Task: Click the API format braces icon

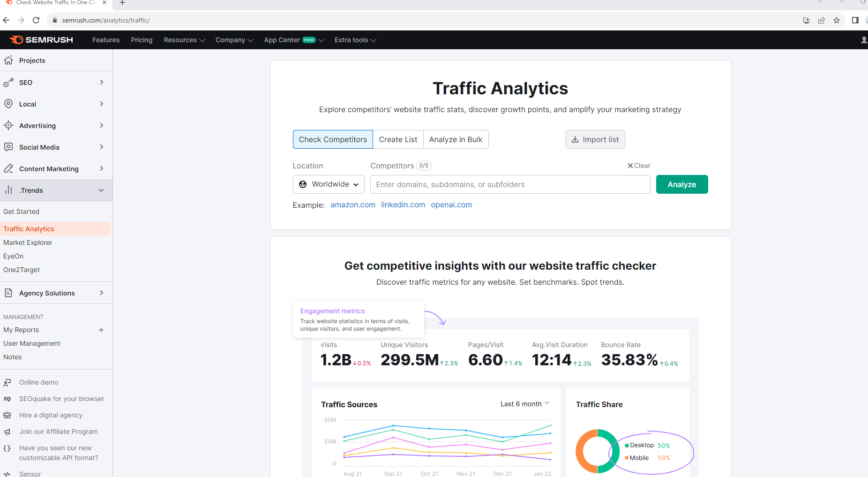Action: [7, 448]
